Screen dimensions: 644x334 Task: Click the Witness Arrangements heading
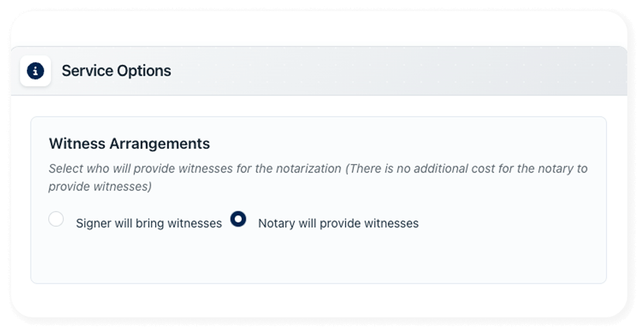(x=129, y=144)
